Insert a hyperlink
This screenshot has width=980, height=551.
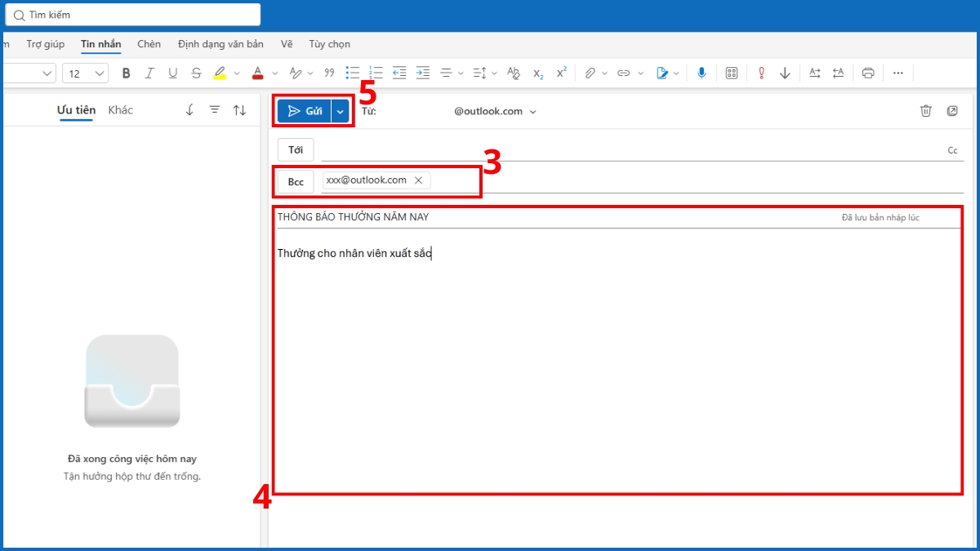tap(624, 73)
